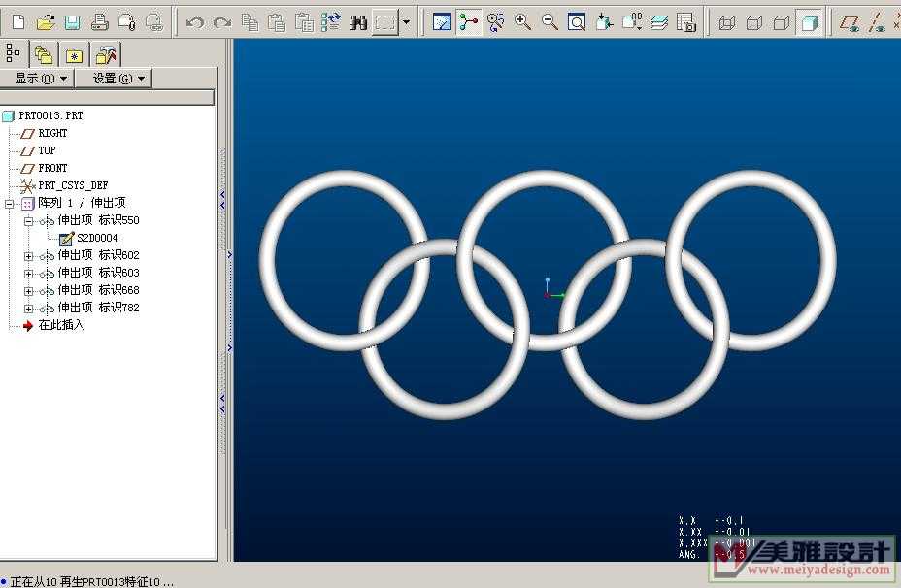
Task: Select the 伸出项 标识550 feature
Action: click(98, 220)
